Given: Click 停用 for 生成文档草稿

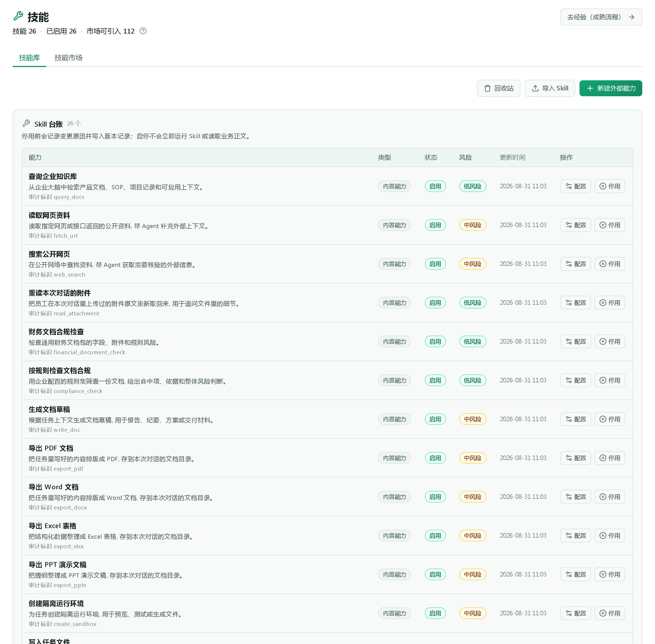Looking at the screenshot, I should [609, 419].
